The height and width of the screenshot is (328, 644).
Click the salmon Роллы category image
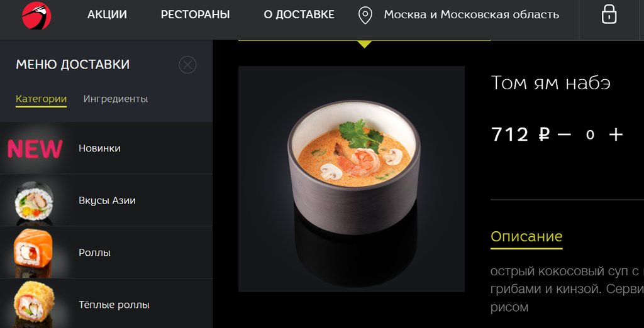[x=33, y=252]
